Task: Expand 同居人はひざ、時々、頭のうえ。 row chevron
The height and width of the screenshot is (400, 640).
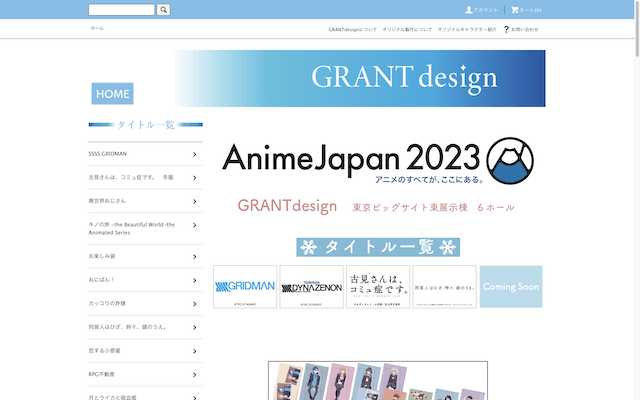Action: [195, 327]
